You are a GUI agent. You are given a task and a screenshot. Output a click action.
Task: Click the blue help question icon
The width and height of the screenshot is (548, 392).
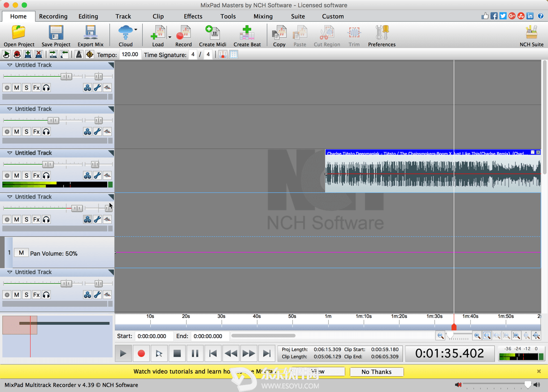(540, 16)
